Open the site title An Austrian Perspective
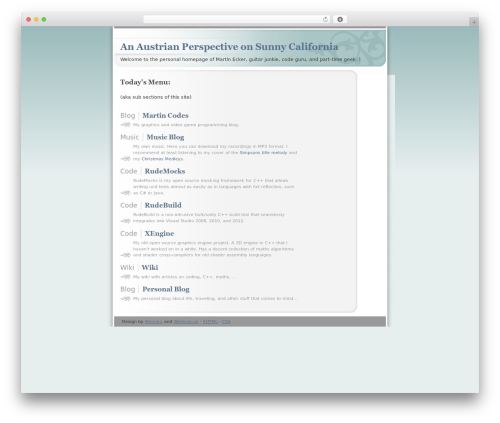Viewport: 500px width, 423px height. tap(229, 47)
